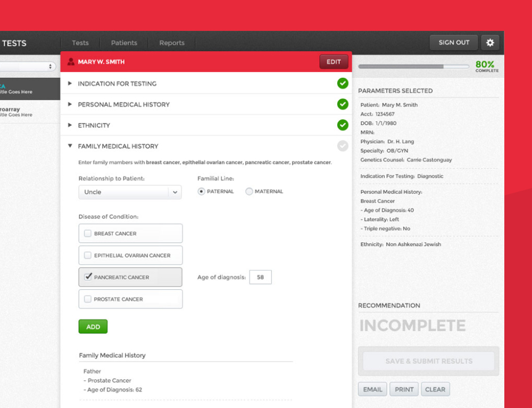The height and width of the screenshot is (408, 532).
Task: Click the 80% completion progress bar
Action: [x=413, y=67]
